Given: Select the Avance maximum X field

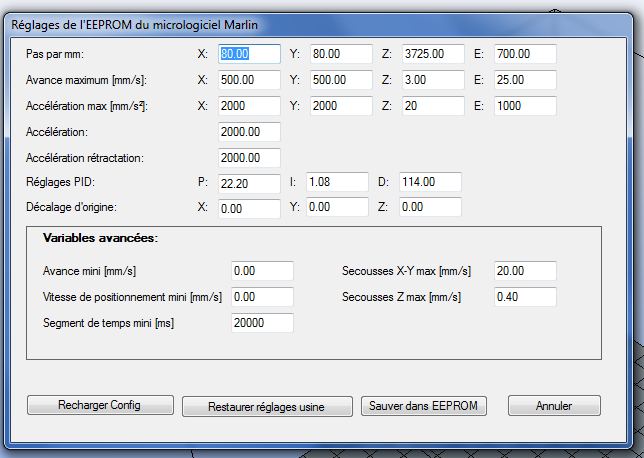Looking at the screenshot, I should [249, 80].
